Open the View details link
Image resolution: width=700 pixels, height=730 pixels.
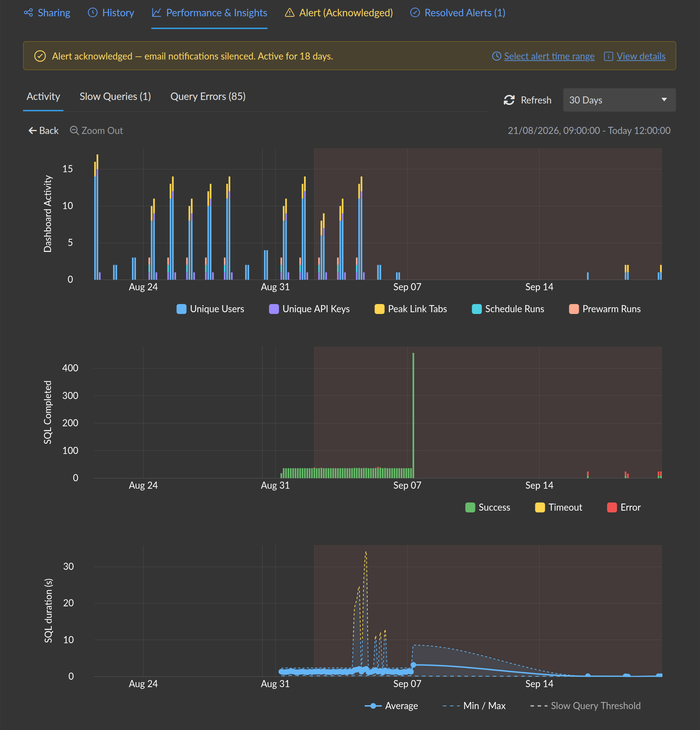(641, 56)
